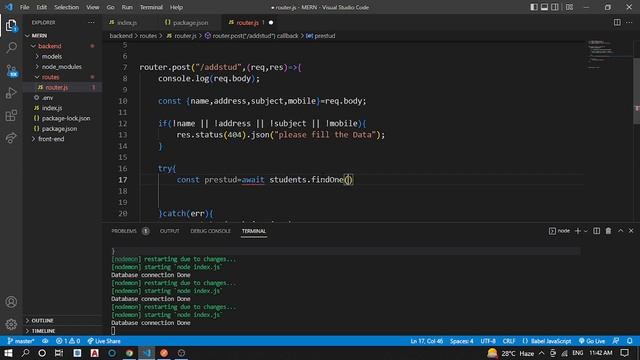Image resolution: width=640 pixels, height=360 pixels.
Task: Open Customize Layout icon in title bar
Action: [569, 7]
